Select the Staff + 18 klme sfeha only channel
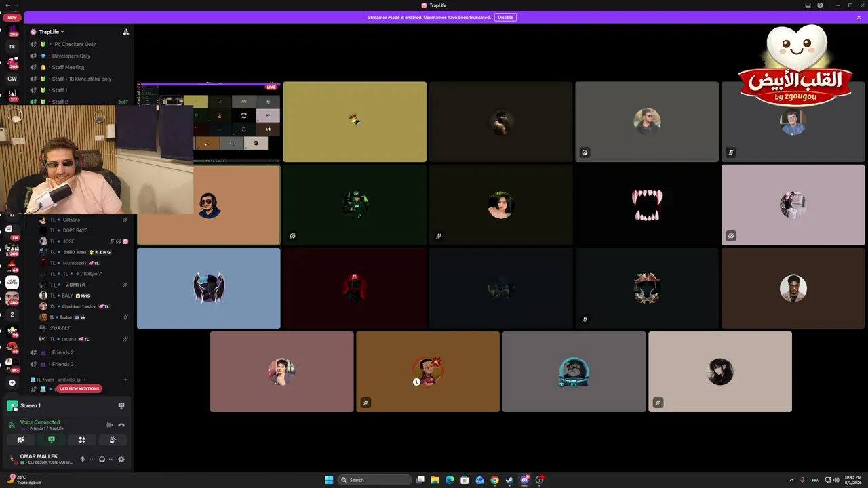This screenshot has width=868, height=488. coord(81,79)
